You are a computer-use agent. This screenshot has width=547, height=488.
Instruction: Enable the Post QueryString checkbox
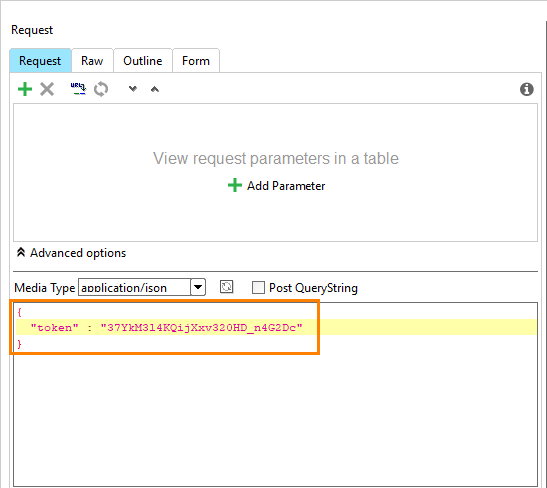[x=258, y=288]
